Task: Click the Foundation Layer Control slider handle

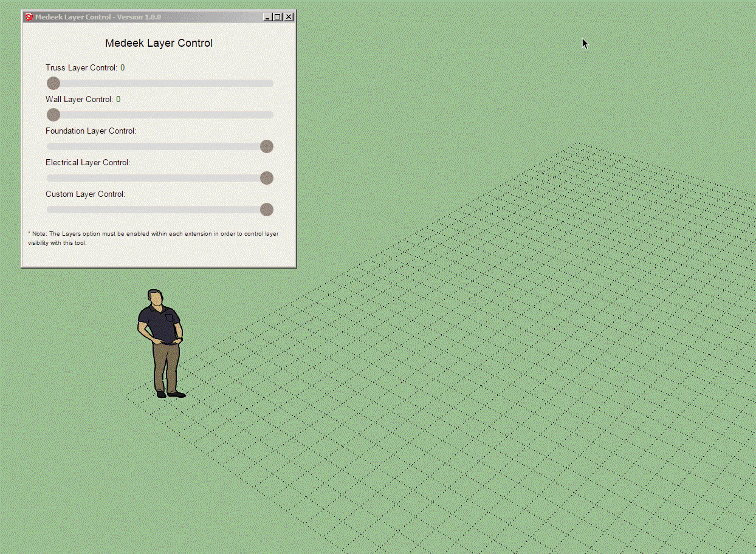Action: click(x=266, y=146)
